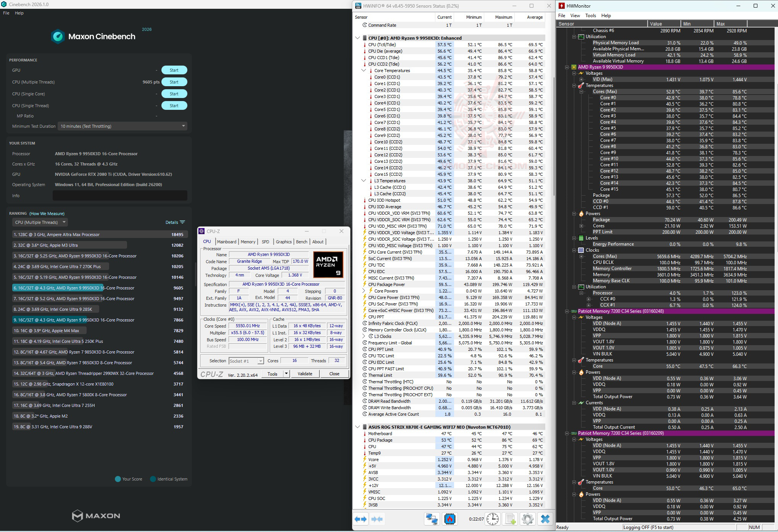Open Socket #1 selection dropdown in CPU-Z

[246, 361]
